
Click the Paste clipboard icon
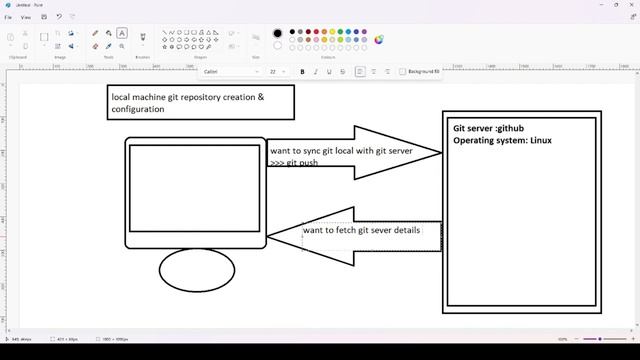pos(11,37)
